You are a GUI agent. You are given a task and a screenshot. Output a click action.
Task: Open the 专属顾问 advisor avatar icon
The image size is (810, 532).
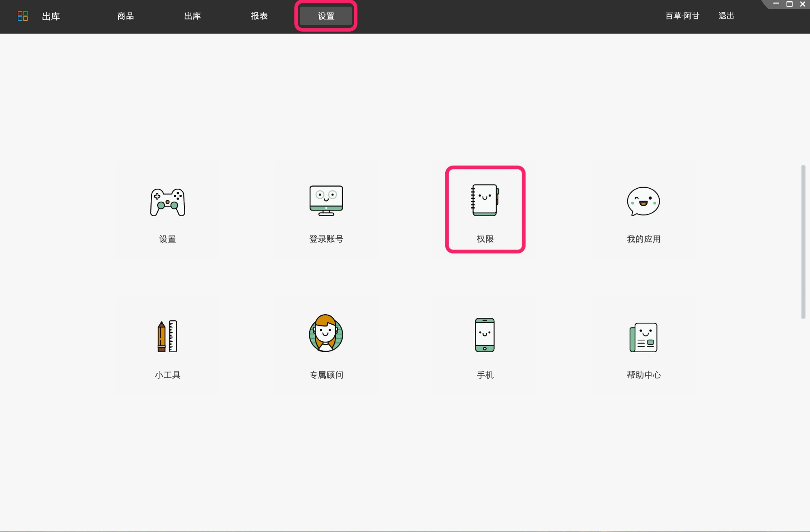click(326, 333)
